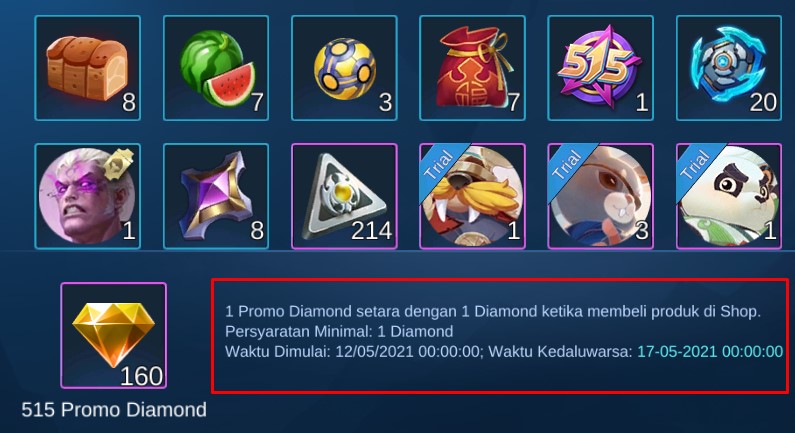This screenshot has width=795, height=433.
Task: Click the 515 Promo Diamond label
Action: pos(114,410)
